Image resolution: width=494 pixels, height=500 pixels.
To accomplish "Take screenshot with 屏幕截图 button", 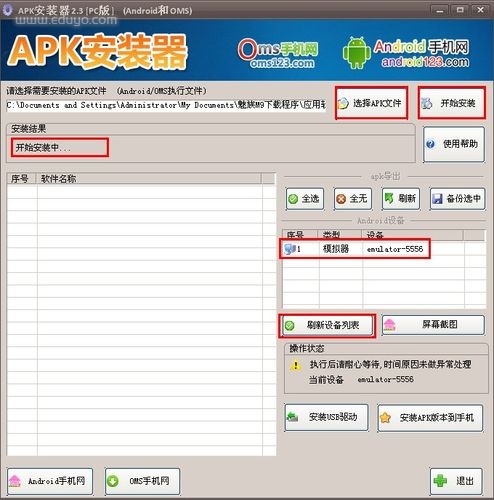I will point(433,325).
